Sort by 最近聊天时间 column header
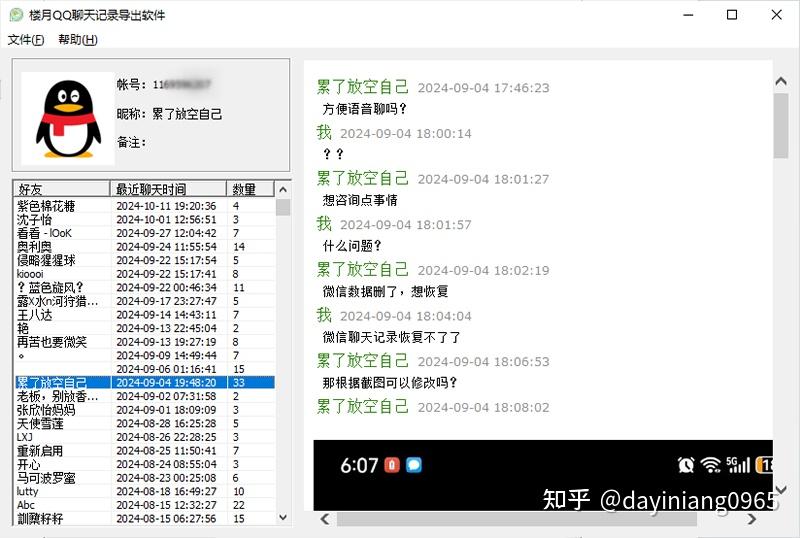This screenshot has width=800, height=538. 168,189
